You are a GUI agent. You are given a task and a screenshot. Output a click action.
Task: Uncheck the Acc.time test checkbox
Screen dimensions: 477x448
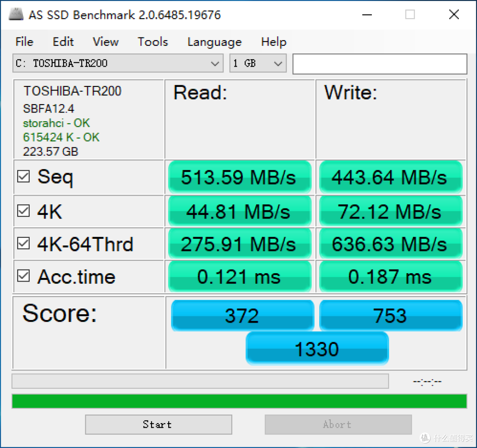pyautogui.click(x=23, y=276)
